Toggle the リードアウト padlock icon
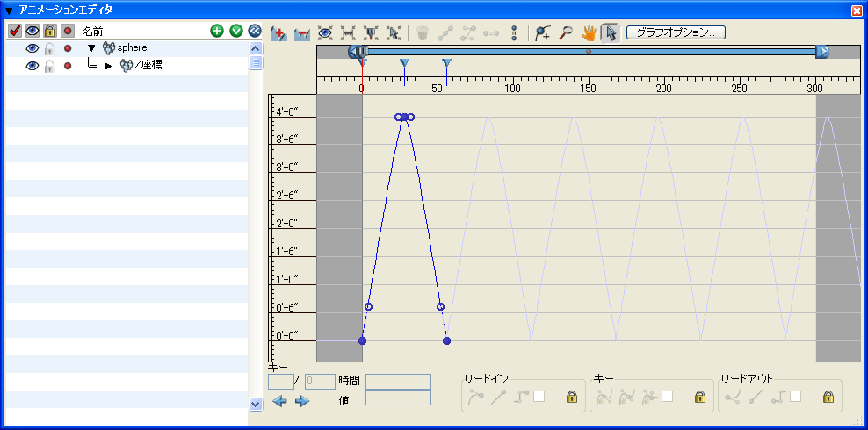The image size is (868, 430). [x=828, y=397]
